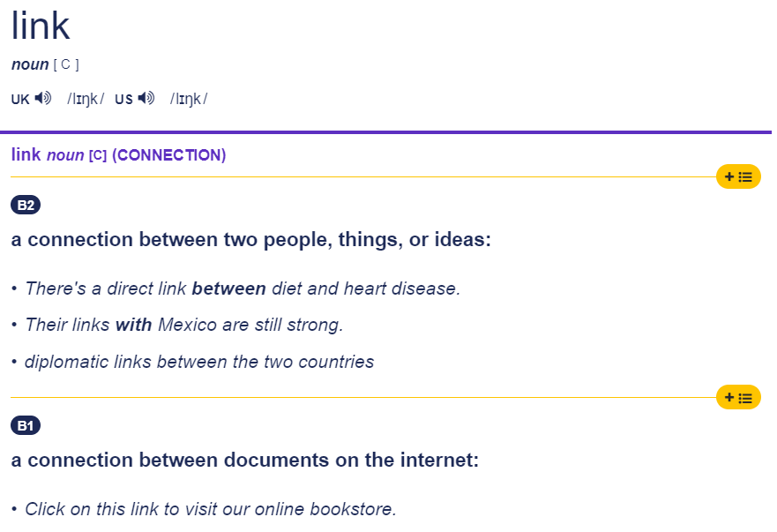
Task: Play the US pronunciation audio
Action: point(146,98)
